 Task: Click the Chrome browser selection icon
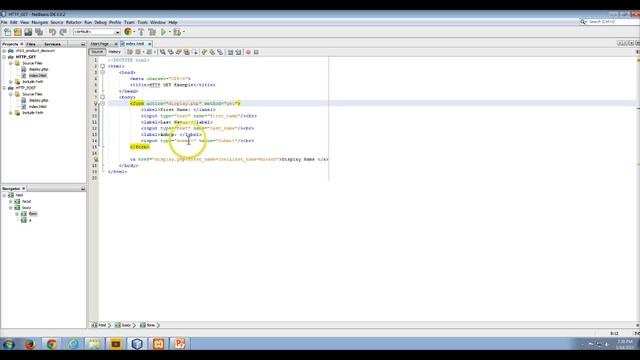point(128,31)
